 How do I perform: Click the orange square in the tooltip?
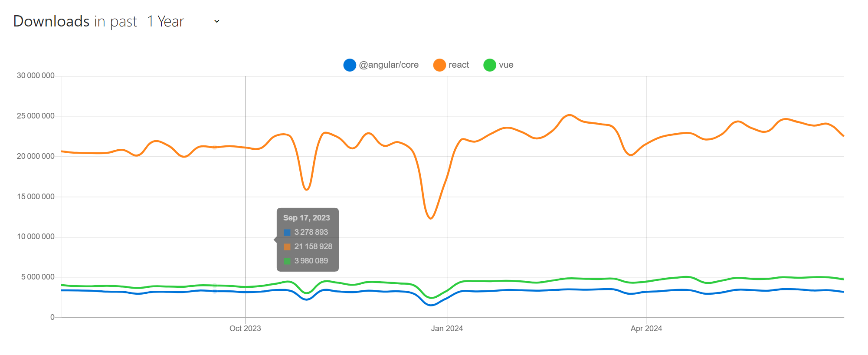pyautogui.click(x=287, y=246)
